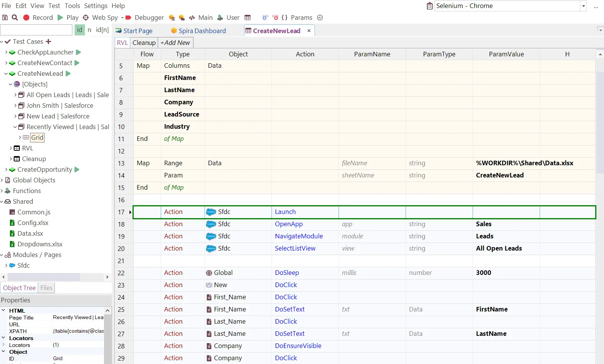Click the second orange stacked boxes toolbar icon
Image resolution: width=604 pixels, height=364 pixels.
[182, 18]
